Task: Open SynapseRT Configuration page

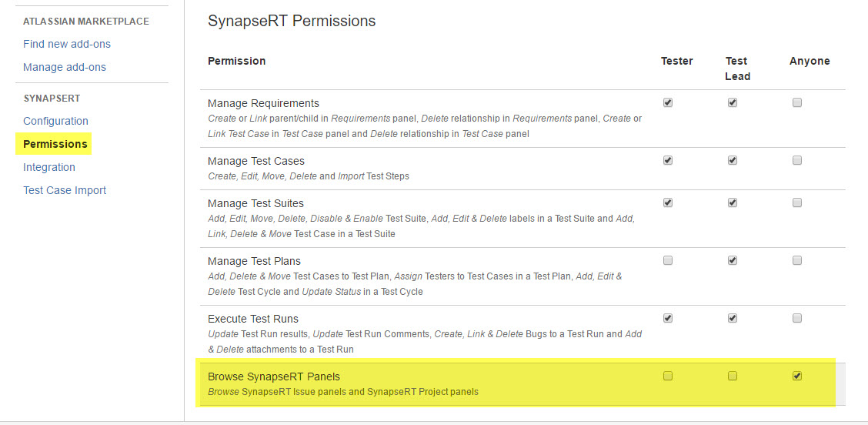Action: 55,121
